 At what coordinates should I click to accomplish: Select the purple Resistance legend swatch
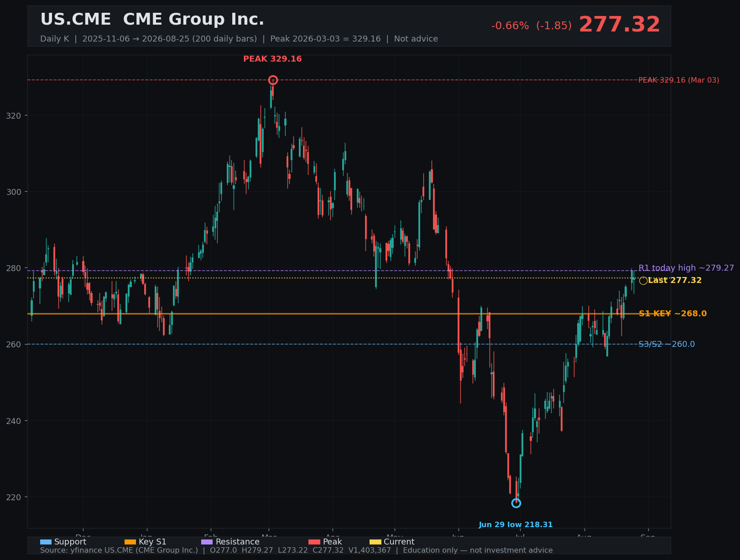tap(207, 542)
